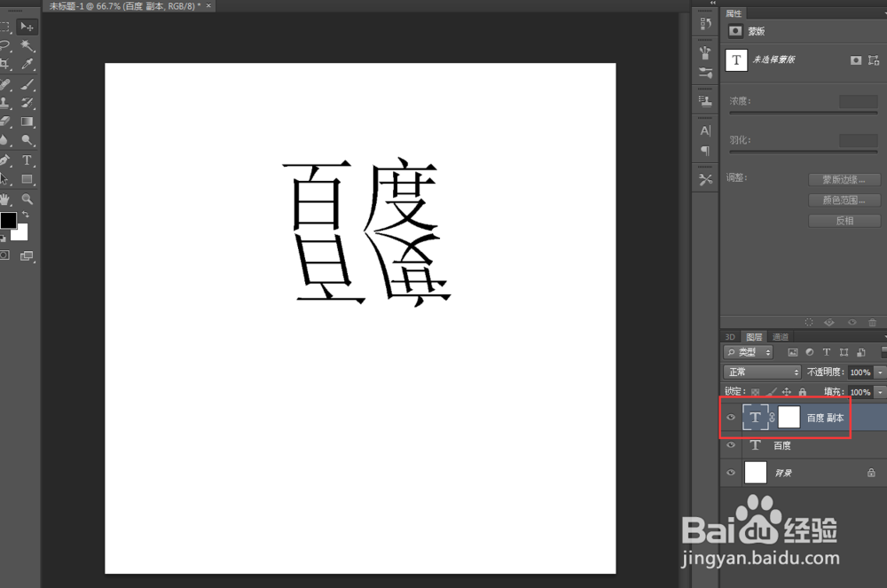Select the Pen tool

click(x=4, y=161)
